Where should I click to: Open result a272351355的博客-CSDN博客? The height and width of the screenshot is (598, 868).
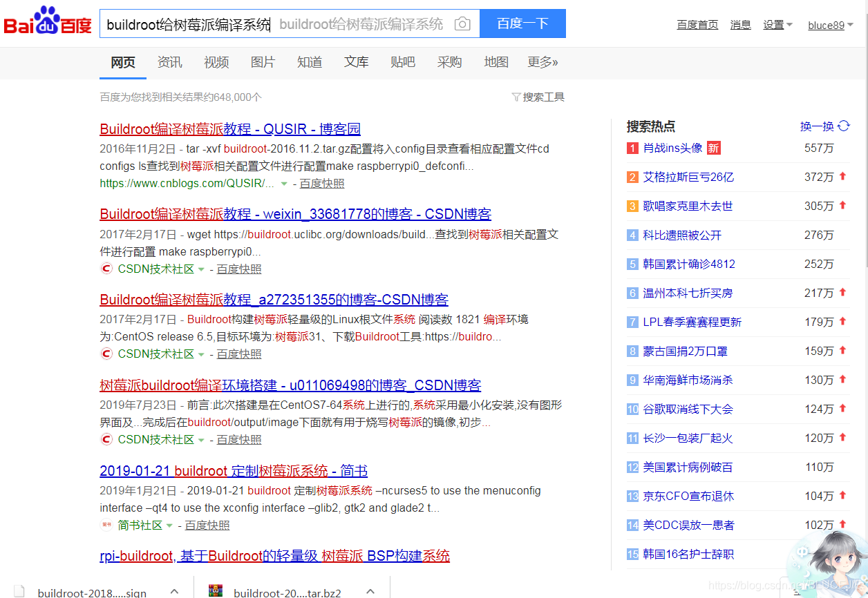pyautogui.click(x=274, y=300)
